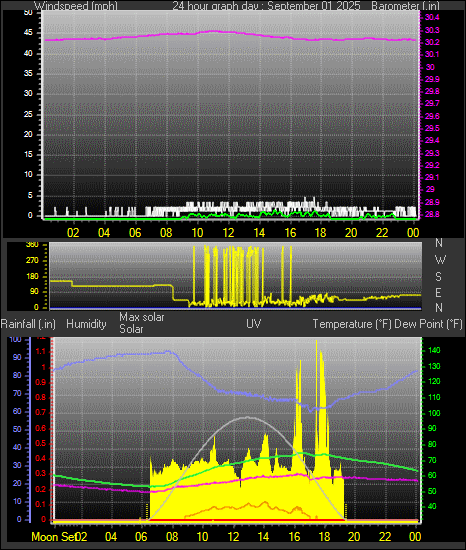Select the 'Humidity' legend label
The width and height of the screenshot is (466, 550).
pyautogui.click(x=86, y=324)
